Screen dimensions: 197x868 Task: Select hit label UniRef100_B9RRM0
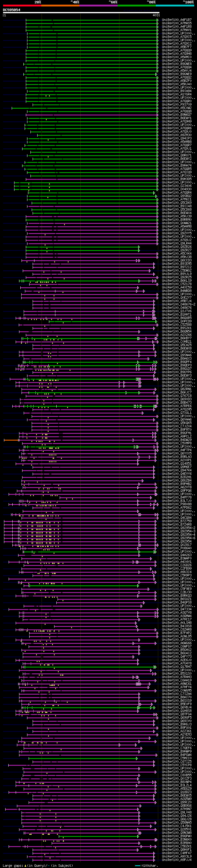[x=177, y=220]
